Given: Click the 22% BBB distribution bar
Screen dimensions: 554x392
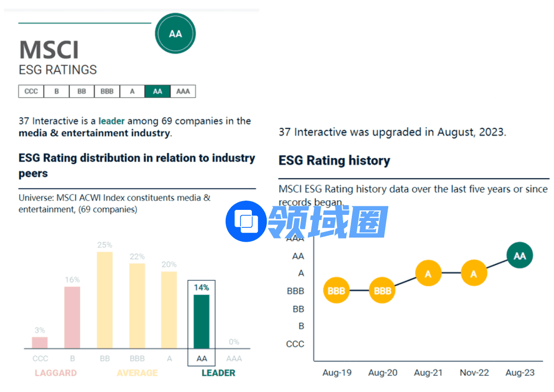Looking at the screenshot, I should pyautogui.click(x=137, y=306).
